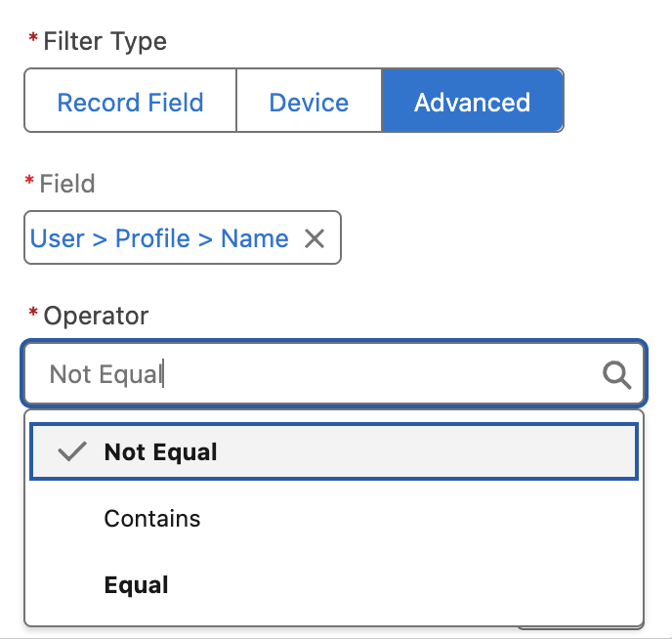Click the Filter Type label

[105, 42]
